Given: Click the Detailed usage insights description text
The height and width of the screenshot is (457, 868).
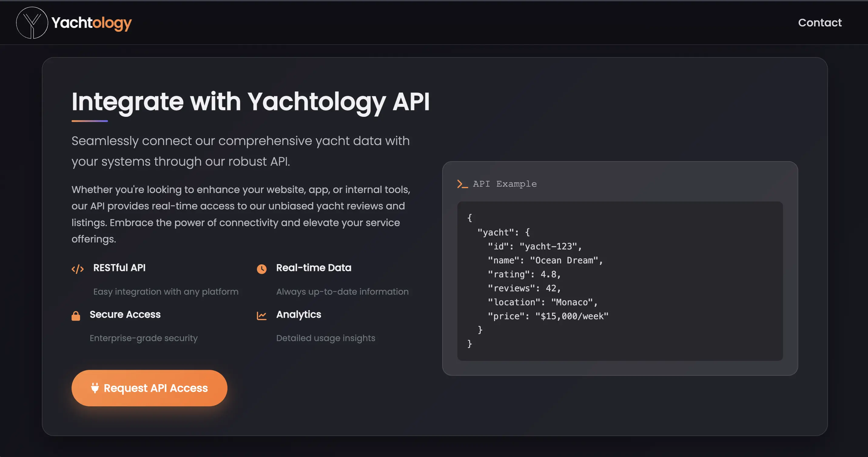Looking at the screenshot, I should (325, 338).
